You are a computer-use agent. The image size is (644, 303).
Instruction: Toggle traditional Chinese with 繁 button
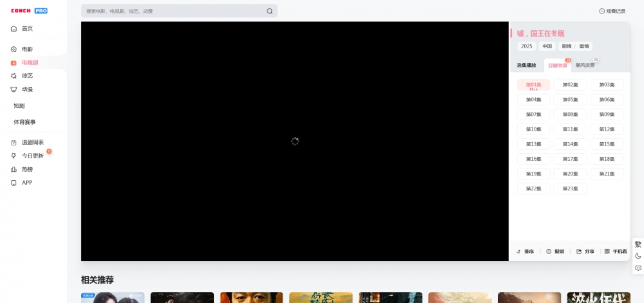(x=638, y=244)
